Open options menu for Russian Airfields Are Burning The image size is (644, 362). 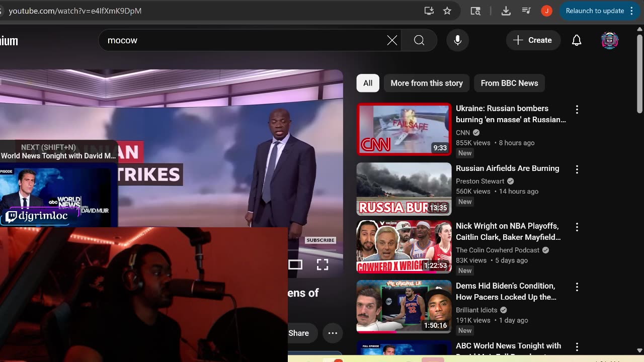577,169
